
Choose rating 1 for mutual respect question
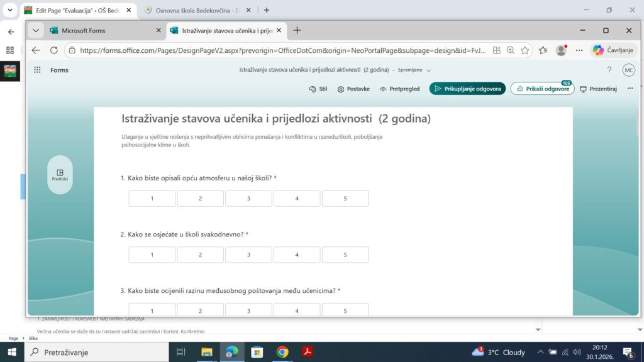pos(152,310)
